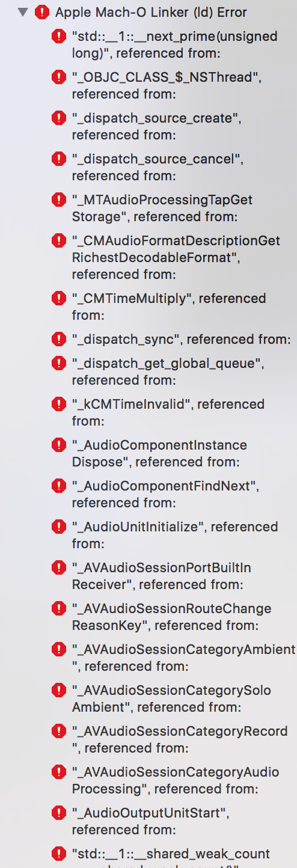This screenshot has width=297, height=868.
Task: Click error icon for _CMTimeMultiply entry
Action: 59,298
